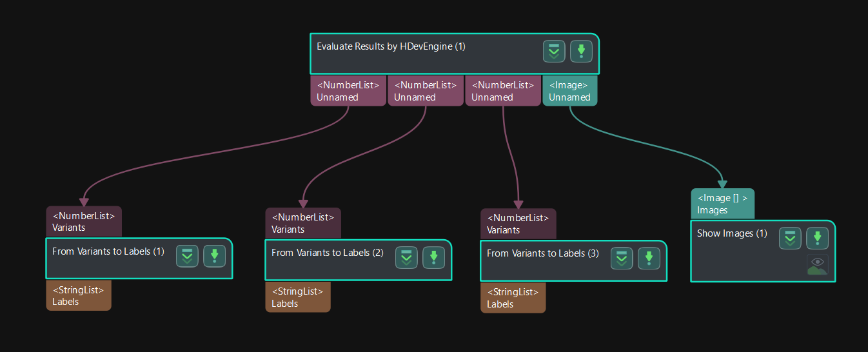
Task: Select the second NumberList Unnamed output port
Action: (426, 91)
